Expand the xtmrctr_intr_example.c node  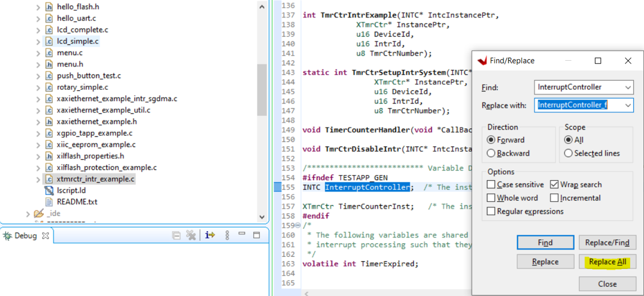[38, 179]
